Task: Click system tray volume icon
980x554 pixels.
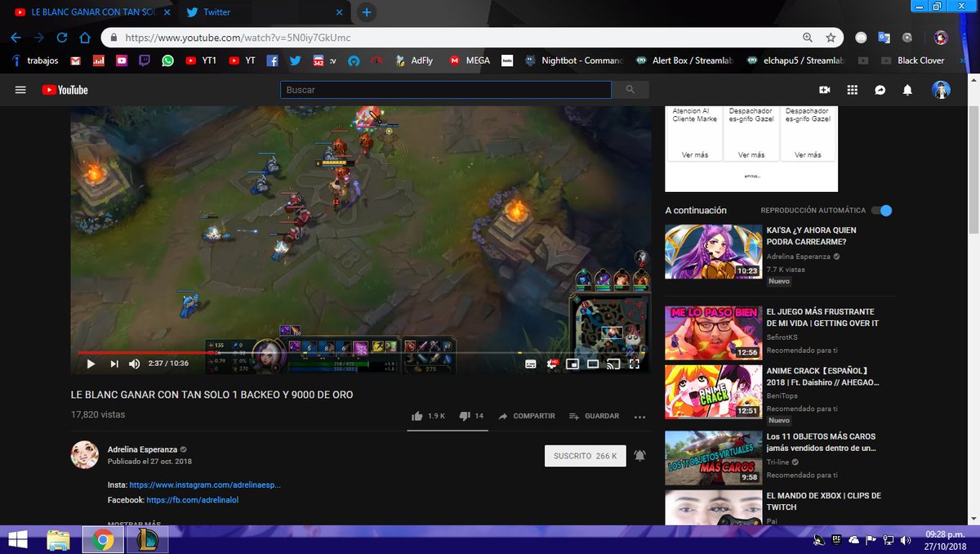Action: tap(906, 539)
